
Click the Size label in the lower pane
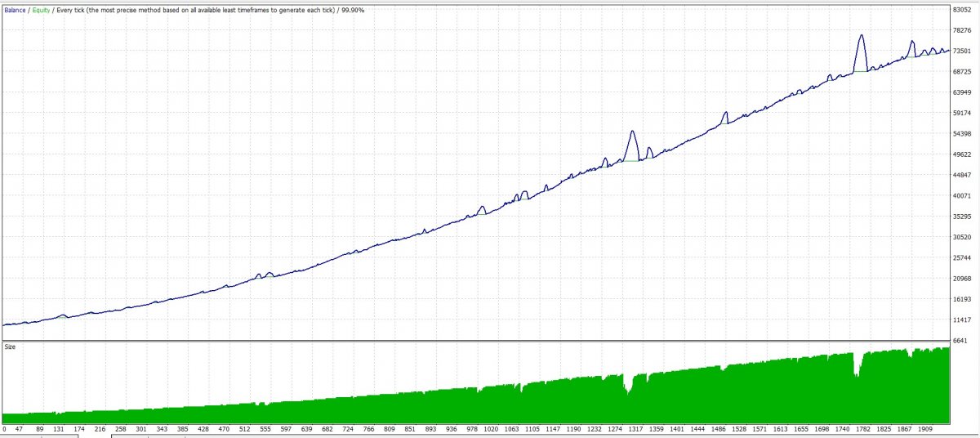click(x=10, y=346)
